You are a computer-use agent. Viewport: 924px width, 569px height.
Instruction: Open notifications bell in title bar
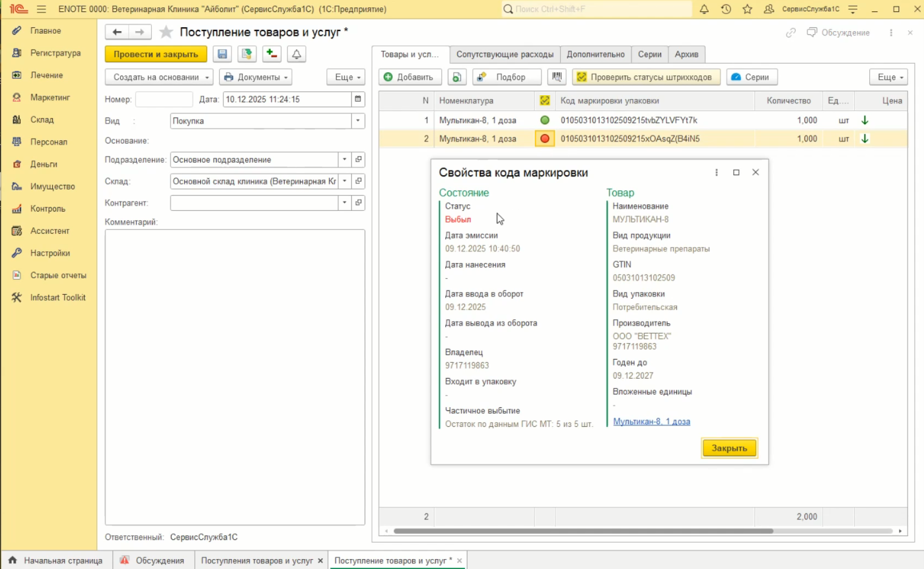tap(704, 9)
